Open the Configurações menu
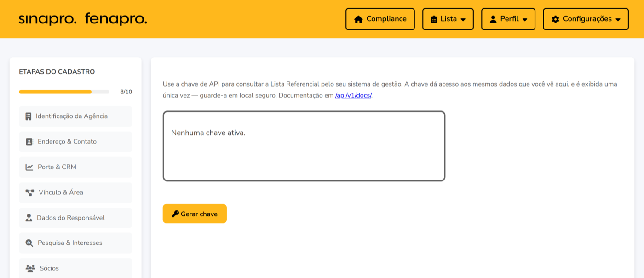 [x=586, y=19]
